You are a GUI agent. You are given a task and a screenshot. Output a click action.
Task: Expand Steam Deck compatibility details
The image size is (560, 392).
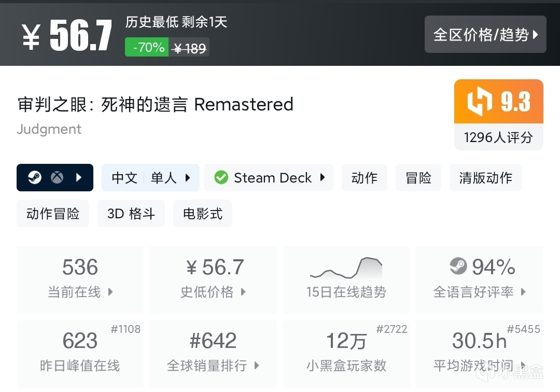[x=323, y=178]
